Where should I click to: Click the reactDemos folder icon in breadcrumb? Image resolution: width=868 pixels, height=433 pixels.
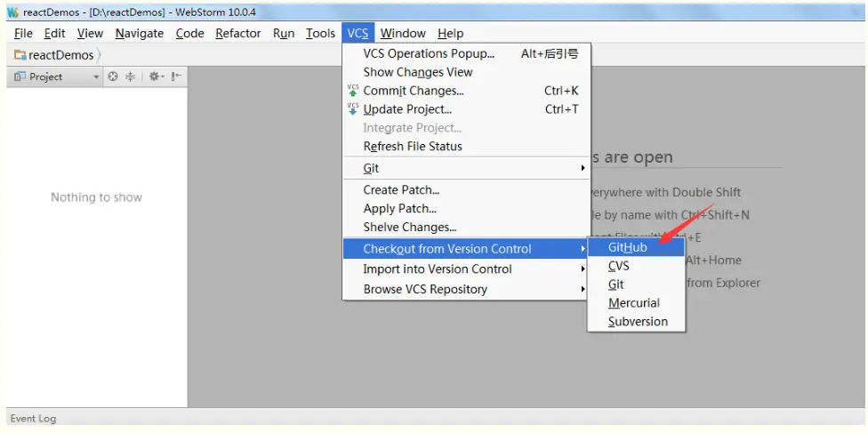coord(20,55)
